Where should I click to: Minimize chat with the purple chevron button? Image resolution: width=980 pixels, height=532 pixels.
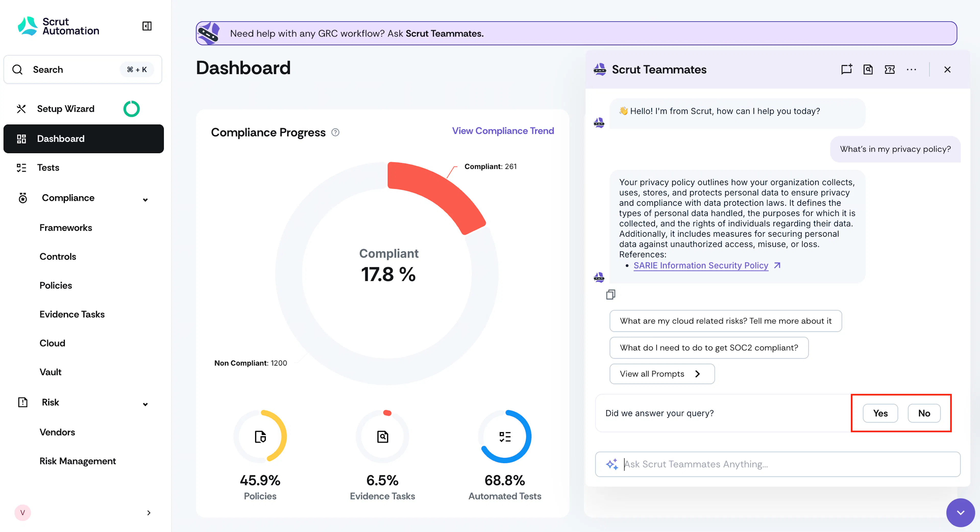(960, 513)
